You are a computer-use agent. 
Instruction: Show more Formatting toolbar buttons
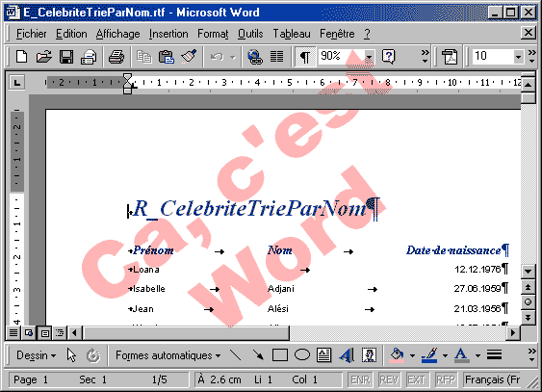(x=531, y=57)
